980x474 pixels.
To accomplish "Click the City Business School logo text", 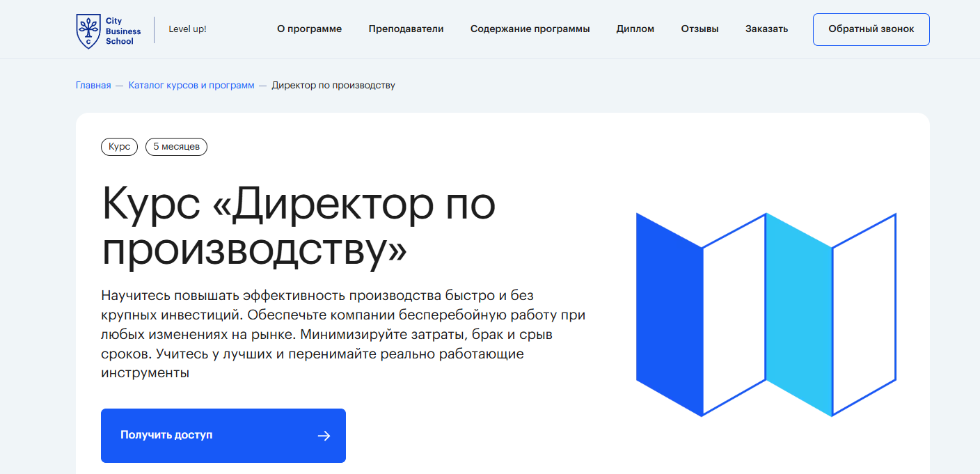I will click(x=122, y=31).
